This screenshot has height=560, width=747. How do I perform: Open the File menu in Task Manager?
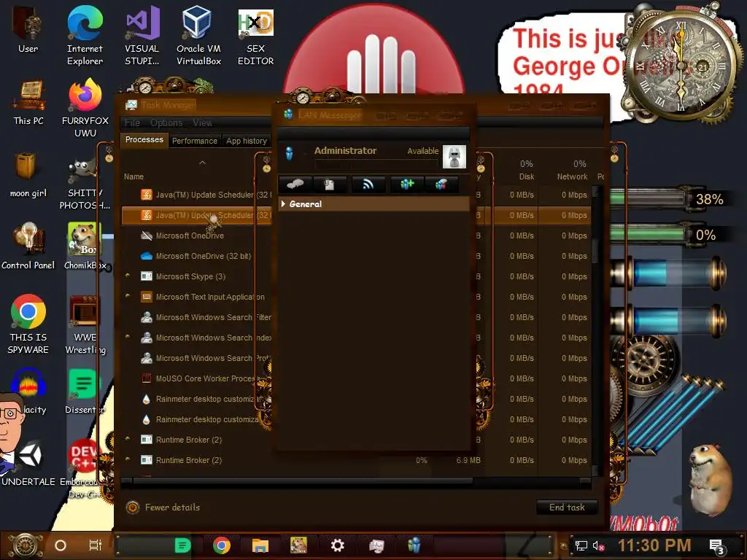(133, 122)
